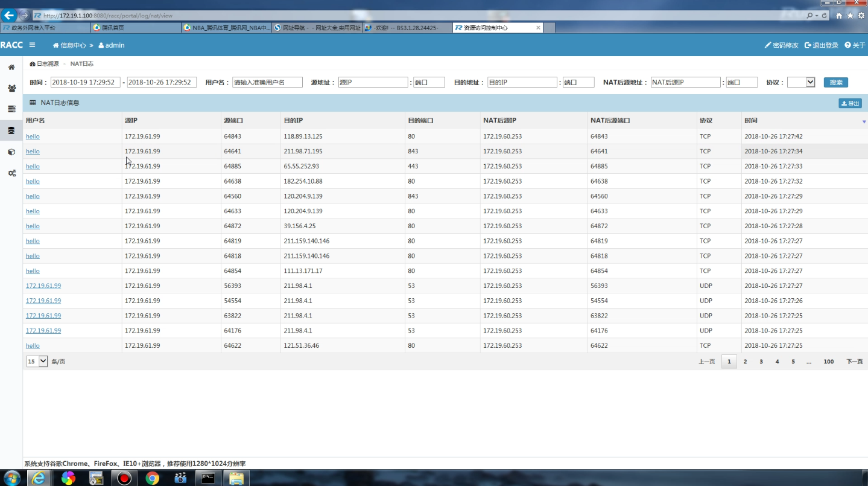Switch to the 腾讯首页 browser tab
Screen dimensions: 868x486
point(136,28)
